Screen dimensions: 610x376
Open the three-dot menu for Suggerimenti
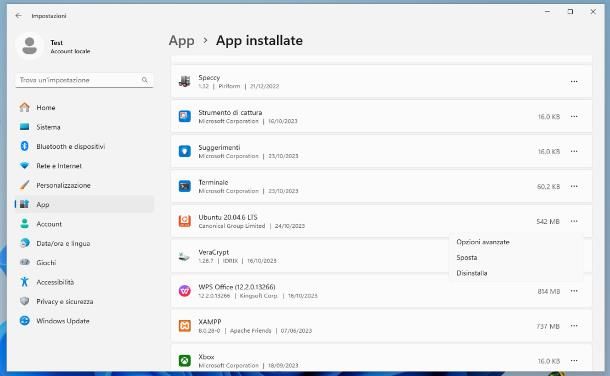pyautogui.click(x=574, y=152)
